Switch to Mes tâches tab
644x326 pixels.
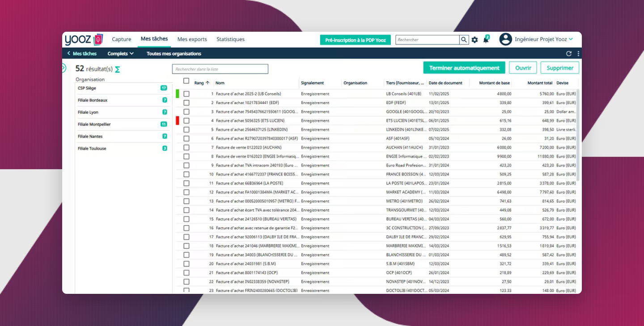154,39
